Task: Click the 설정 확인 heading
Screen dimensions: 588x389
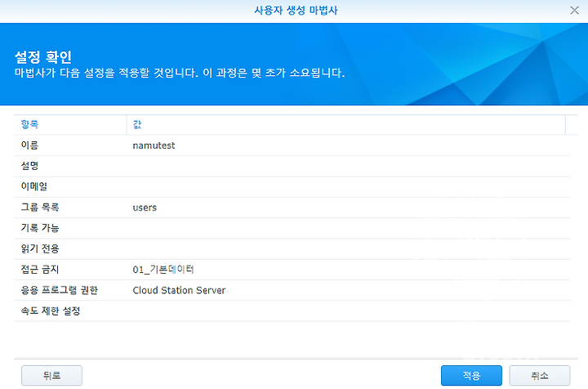Action: 43,57
